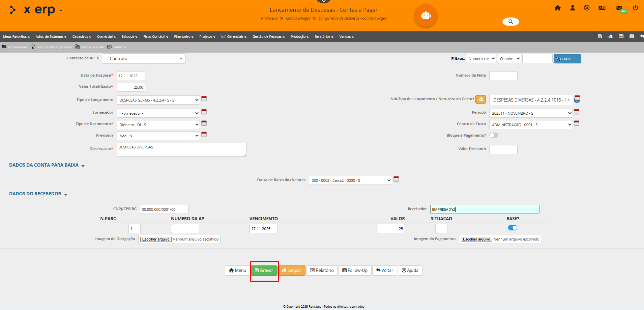Open the Centro de Custo dropdown
The height and width of the screenshot is (310, 644).
coord(531,125)
